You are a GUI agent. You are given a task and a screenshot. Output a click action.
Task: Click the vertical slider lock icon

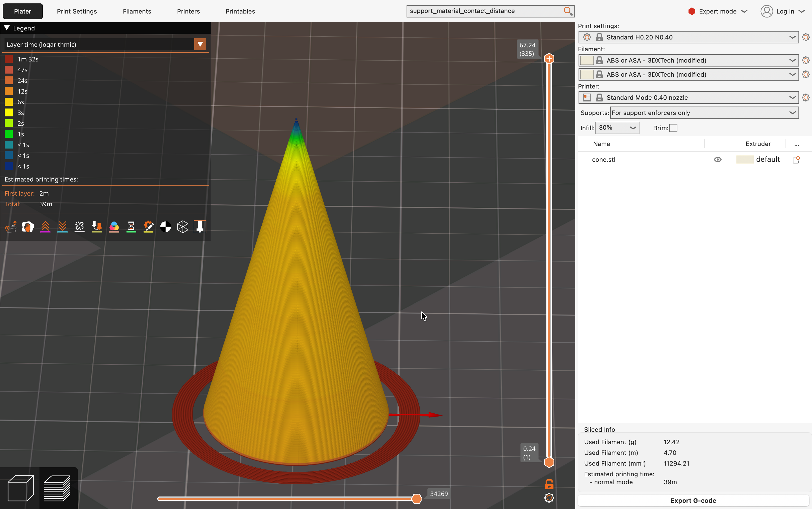coord(549,484)
